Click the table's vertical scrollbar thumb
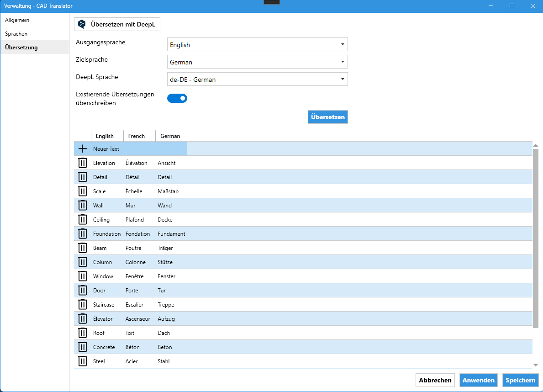The image size is (543, 392). [x=536, y=238]
